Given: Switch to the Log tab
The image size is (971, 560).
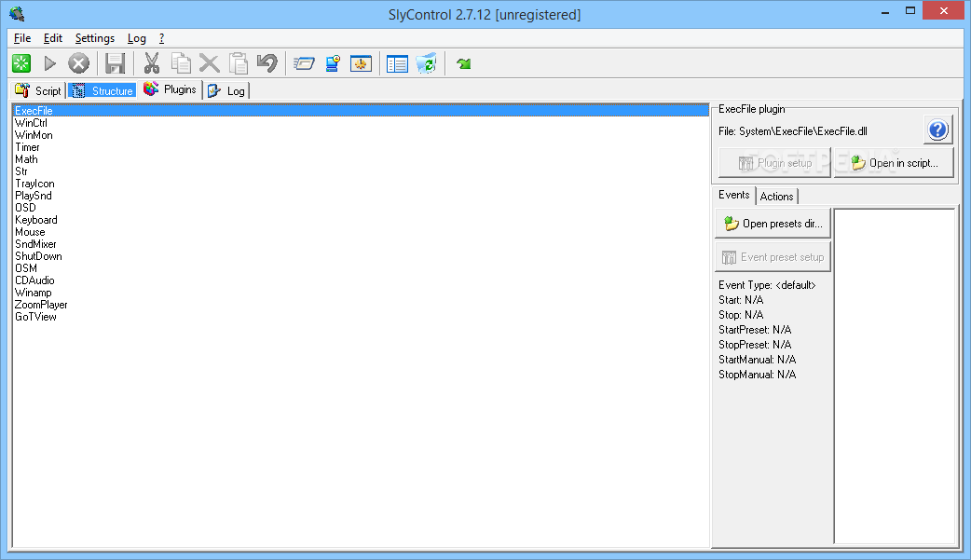Looking at the screenshot, I should pyautogui.click(x=226, y=91).
